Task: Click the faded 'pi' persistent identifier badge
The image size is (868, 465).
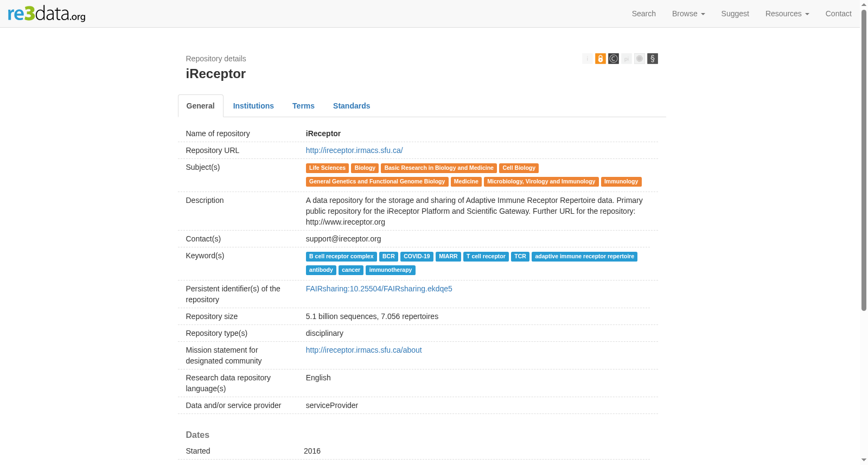Action: point(627,59)
